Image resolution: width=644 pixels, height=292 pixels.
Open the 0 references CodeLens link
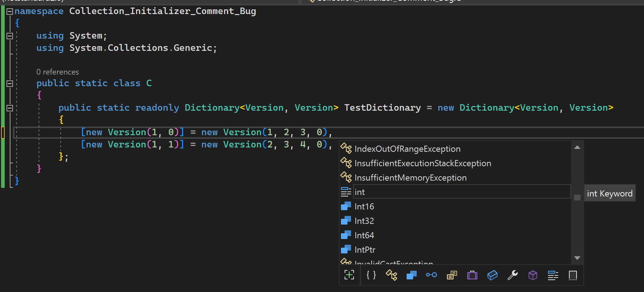[x=58, y=72]
